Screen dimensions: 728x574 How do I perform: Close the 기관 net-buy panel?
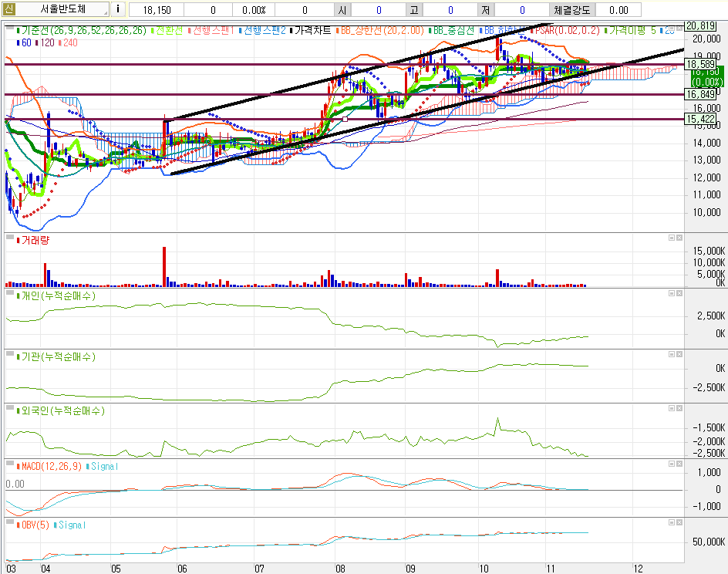[679, 354]
